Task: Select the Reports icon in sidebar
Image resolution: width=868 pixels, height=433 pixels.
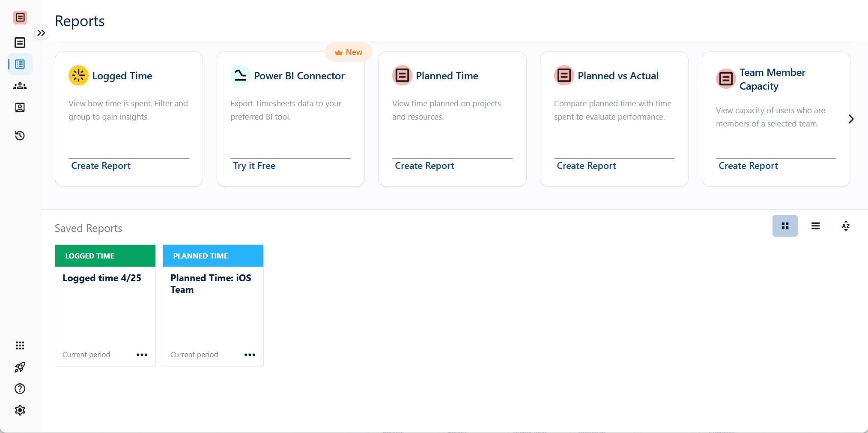Action: [20, 64]
